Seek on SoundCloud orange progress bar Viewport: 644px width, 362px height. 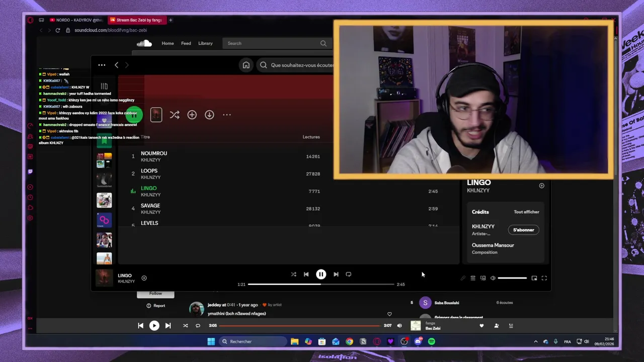[300, 326]
